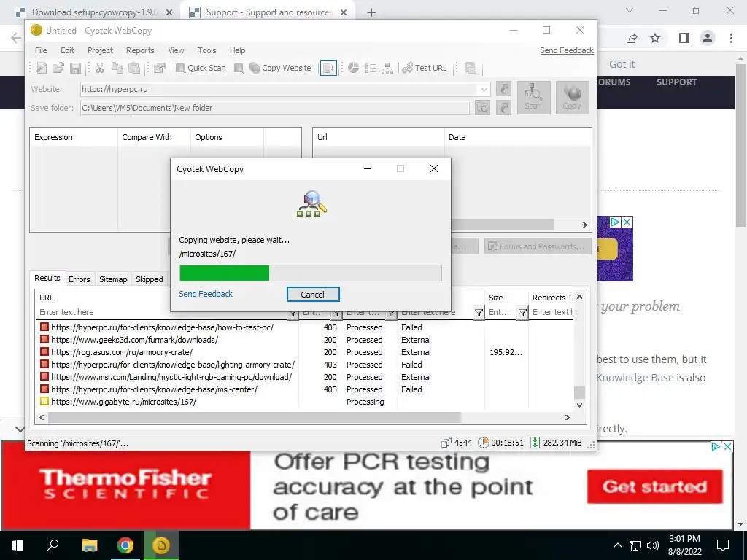Open the Windows Start menu

pyautogui.click(x=18, y=545)
